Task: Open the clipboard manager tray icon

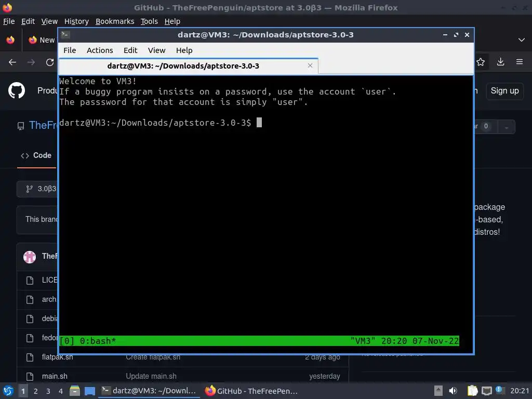Action: point(472,391)
